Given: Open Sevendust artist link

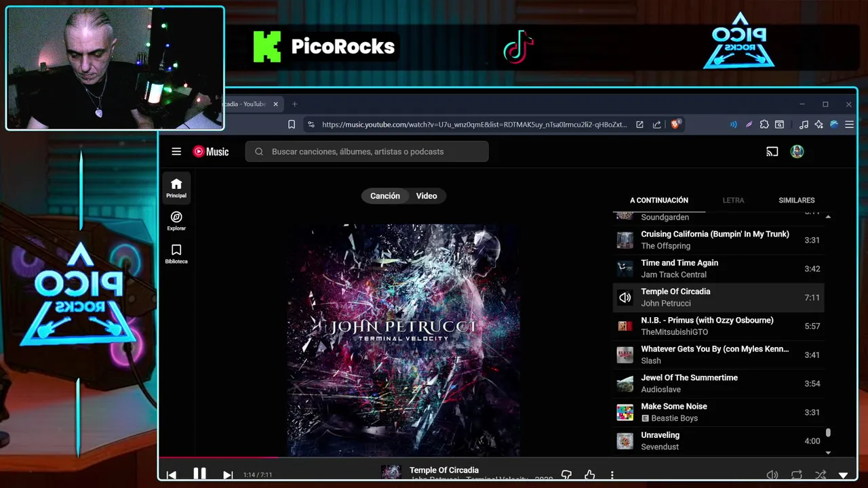Looking at the screenshot, I should tap(660, 447).
